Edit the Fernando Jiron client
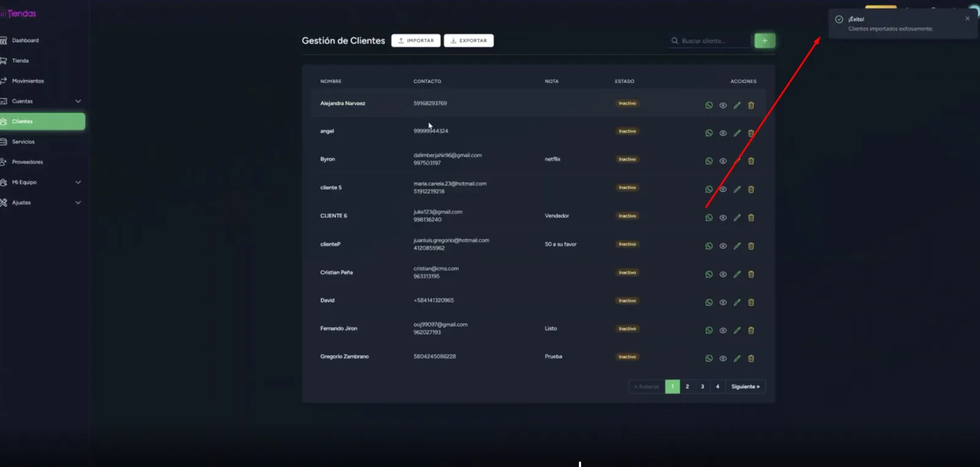The image size is (980, 467). (737, 330)
